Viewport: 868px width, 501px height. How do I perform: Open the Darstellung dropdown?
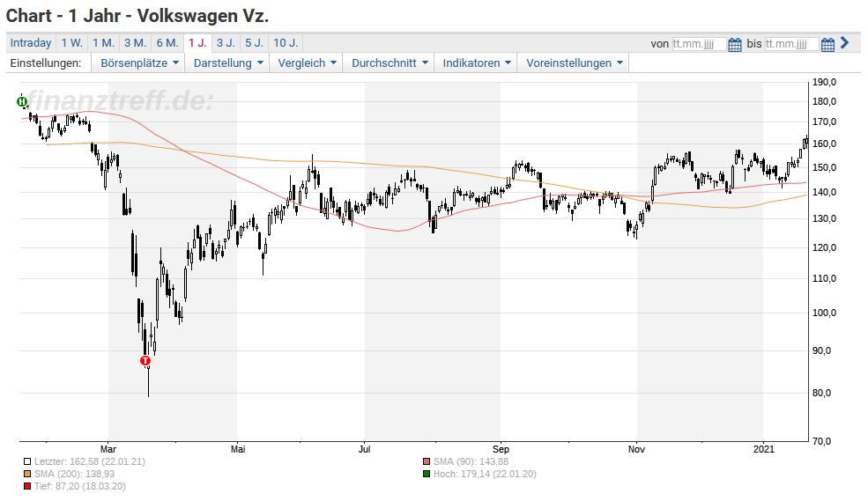(x=227, y=63)
